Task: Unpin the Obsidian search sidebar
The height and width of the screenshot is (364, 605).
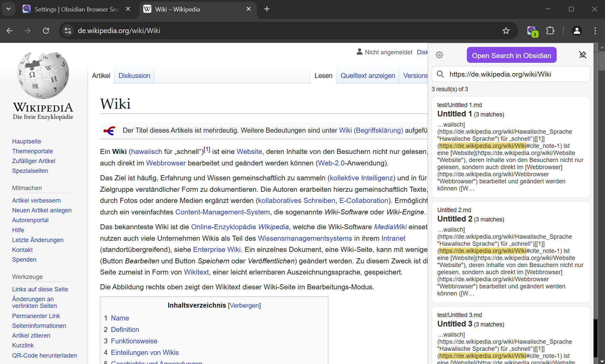Action: click(583, 55)
